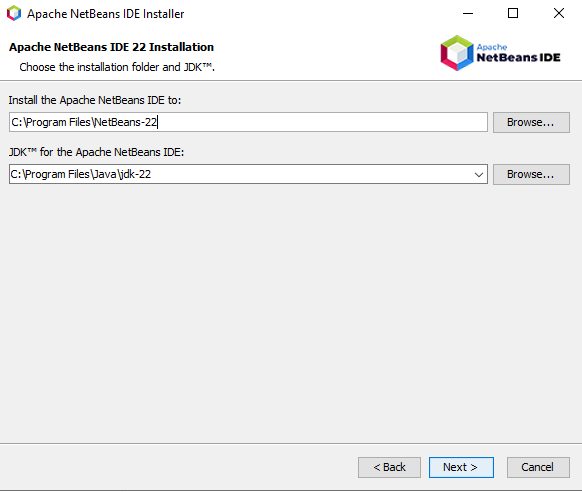The width and height of the screenshot is (582, 492).
Task: Close the installer window
Action: [559, 13]
